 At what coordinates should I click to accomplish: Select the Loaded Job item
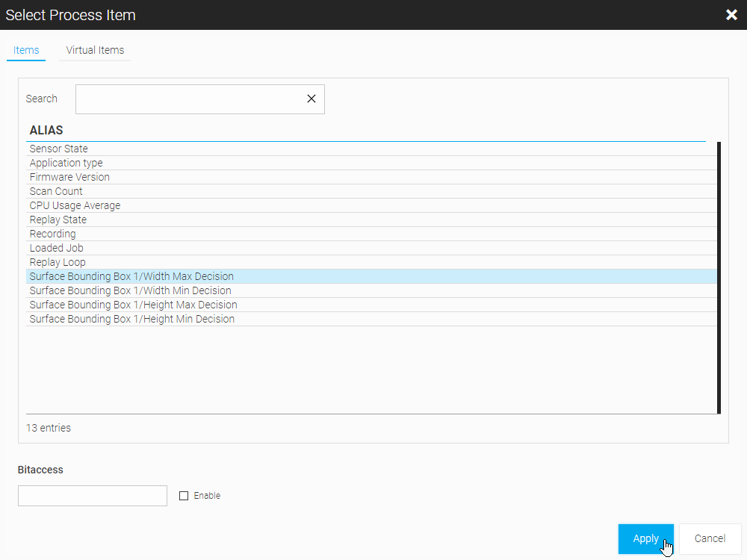pyautogui.click(x=57, y=248)
